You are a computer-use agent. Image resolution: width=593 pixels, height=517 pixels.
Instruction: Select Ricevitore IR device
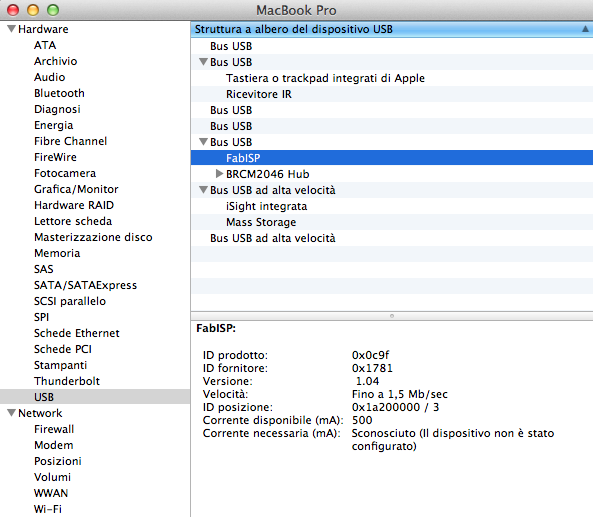[x=392, y=94]
